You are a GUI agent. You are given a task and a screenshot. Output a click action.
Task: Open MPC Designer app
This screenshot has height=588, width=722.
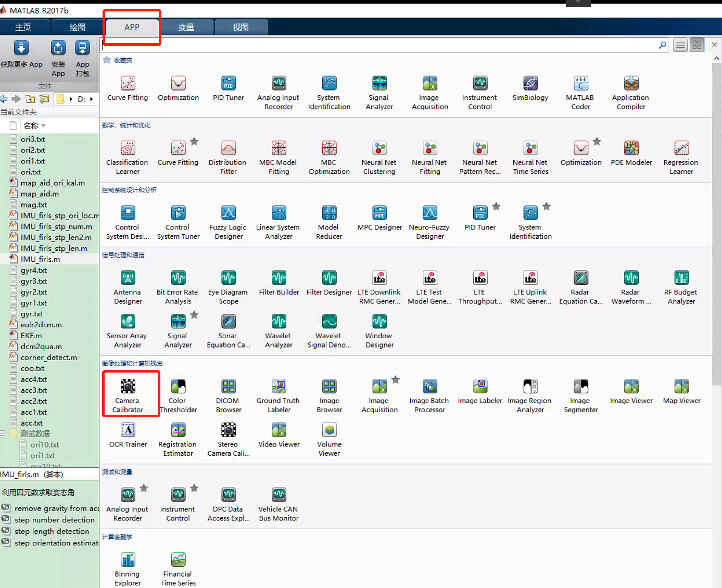click(379, 219)
